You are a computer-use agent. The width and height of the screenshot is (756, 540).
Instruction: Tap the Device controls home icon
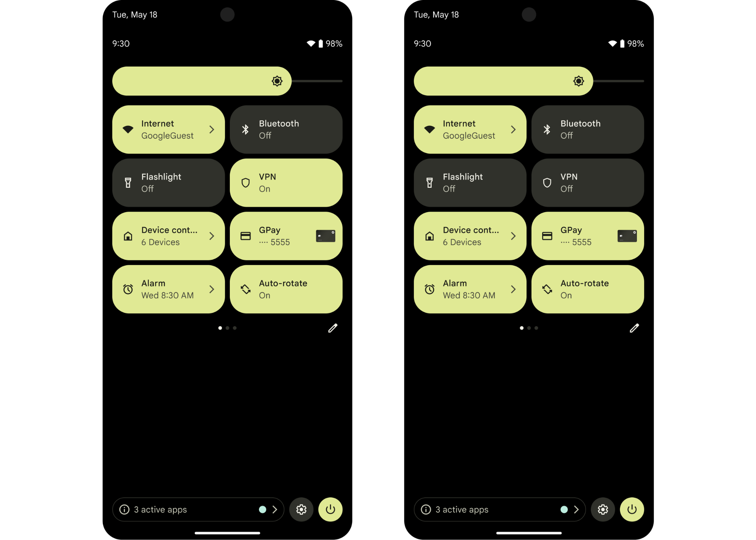(128, 235)
